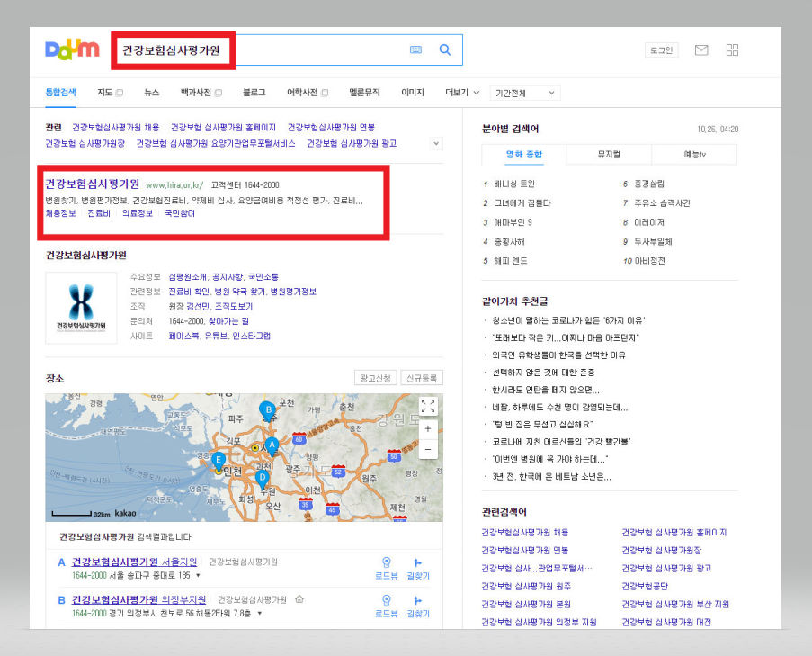Open related search 건강보험공단
Image resolution: width=812 pixels, height=656 pixels.
pyautogui.click(x=645, y=586)
